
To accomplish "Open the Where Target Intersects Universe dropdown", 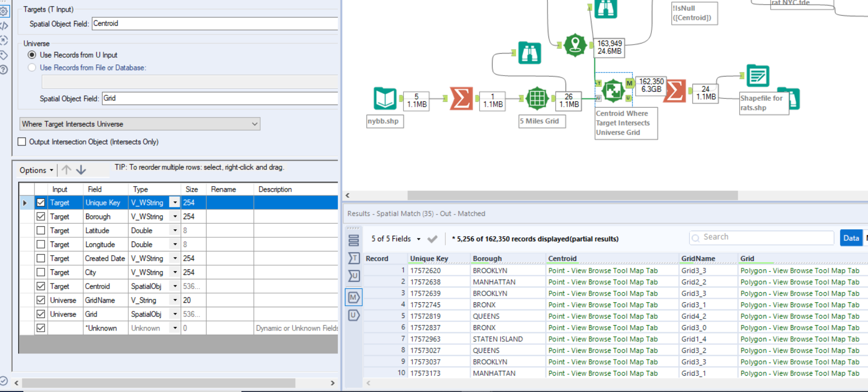I will 140,124.
